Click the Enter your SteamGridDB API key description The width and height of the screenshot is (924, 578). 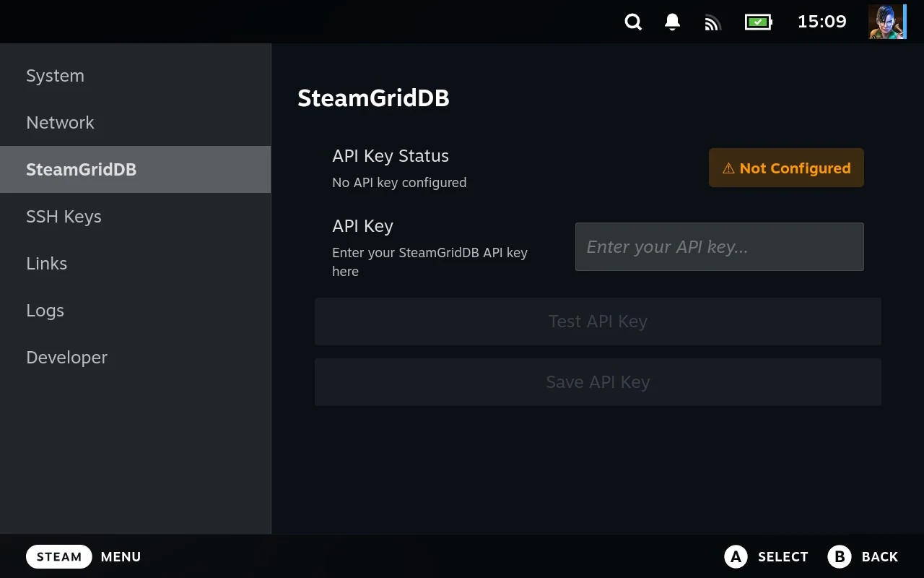click(430, 262)
